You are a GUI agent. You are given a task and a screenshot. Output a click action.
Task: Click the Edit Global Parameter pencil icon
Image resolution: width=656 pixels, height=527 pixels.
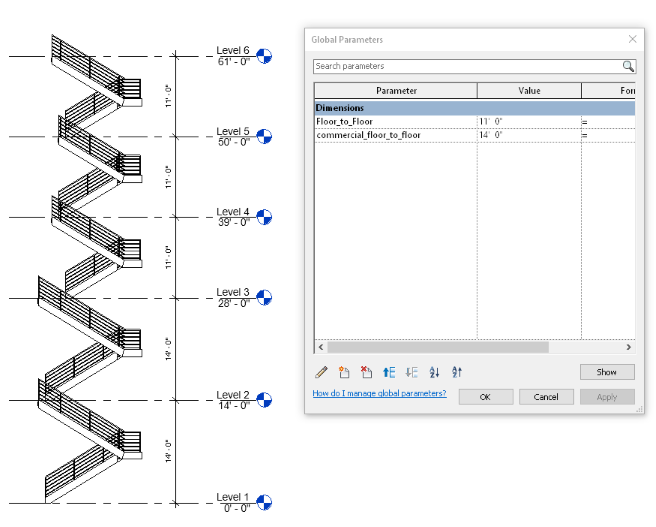321,372
